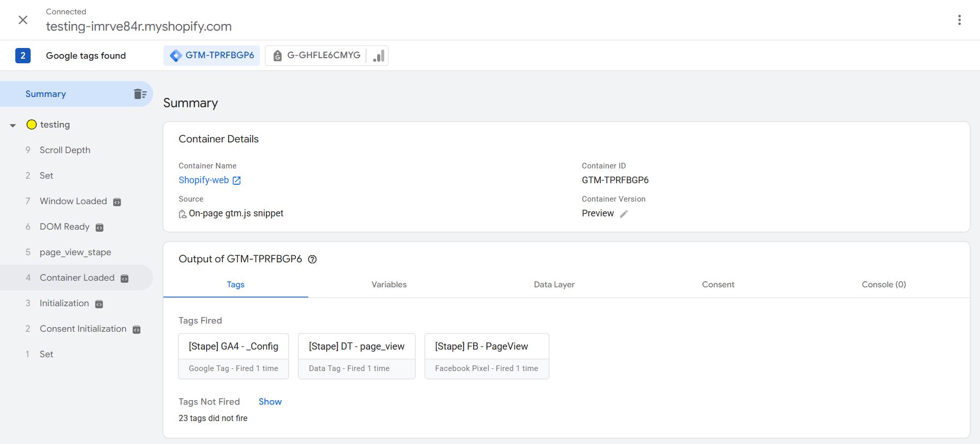Click the blue badge showing 2 tags
The height and width of the screenshot is (444, 980).
click(x=23, y=56)
